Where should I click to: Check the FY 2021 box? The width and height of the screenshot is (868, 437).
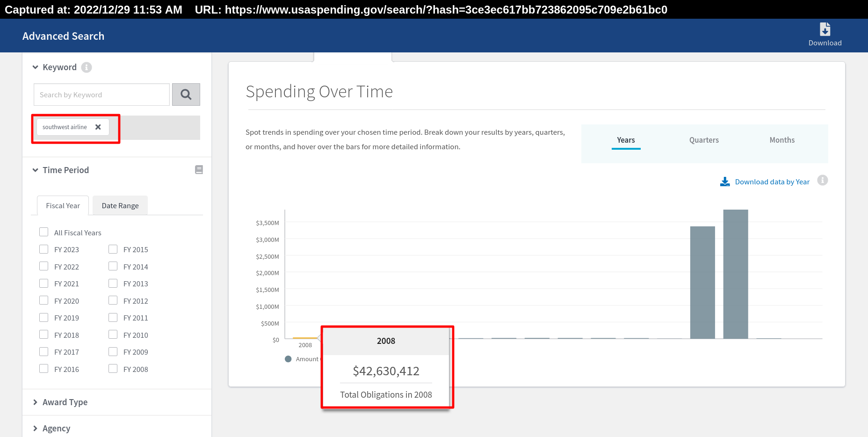click(x=44, y=283)
